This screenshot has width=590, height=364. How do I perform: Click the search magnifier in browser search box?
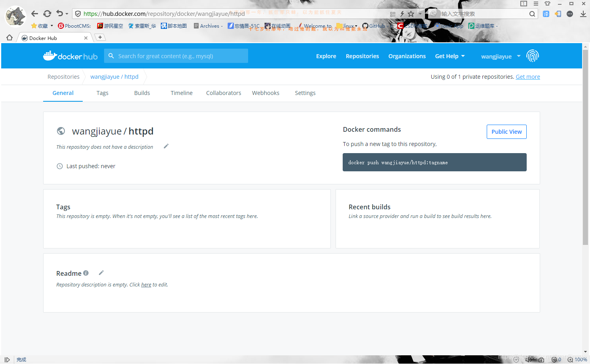pos(532,14)
